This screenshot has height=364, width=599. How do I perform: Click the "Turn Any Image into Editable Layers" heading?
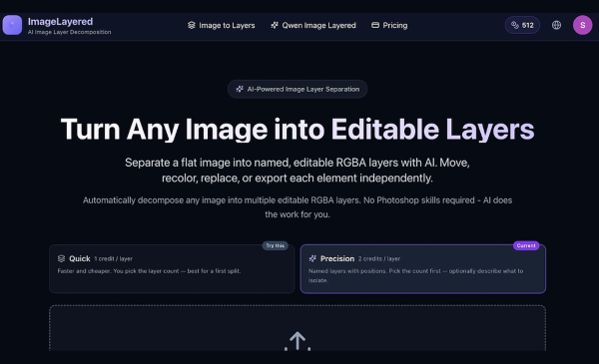[x=298, y=130]
